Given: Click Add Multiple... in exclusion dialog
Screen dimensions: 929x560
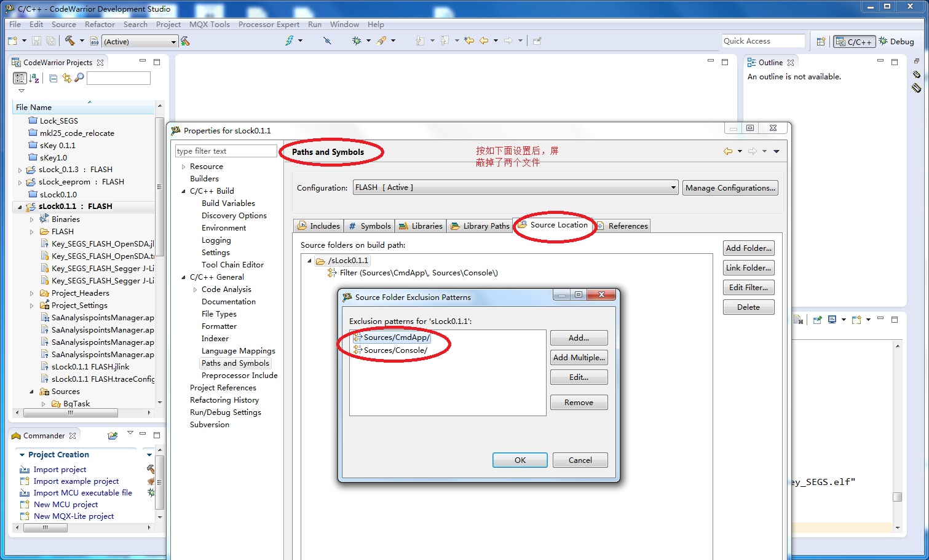Looking at the screenshot, I should pyautogui.click(x=579, y=358).
